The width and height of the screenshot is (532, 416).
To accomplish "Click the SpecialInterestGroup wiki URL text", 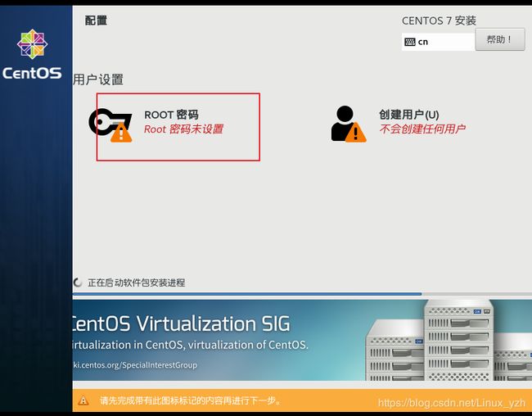I will 135,365.
